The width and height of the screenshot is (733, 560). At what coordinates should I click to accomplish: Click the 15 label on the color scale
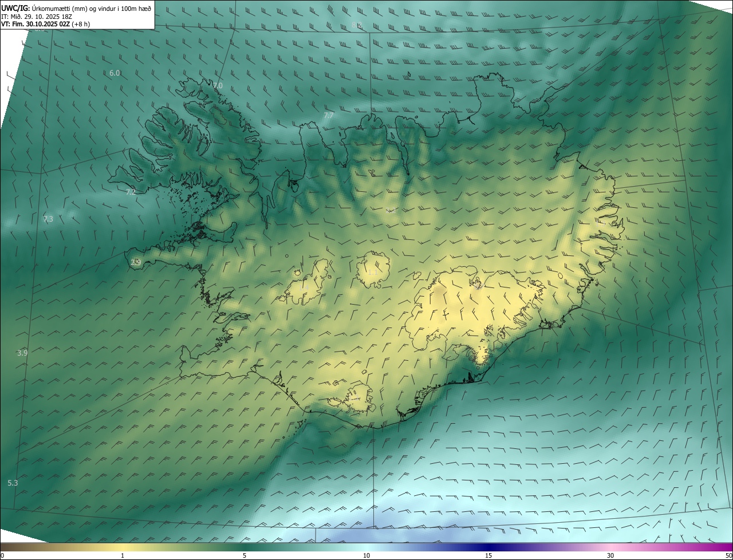coord(488,555)
